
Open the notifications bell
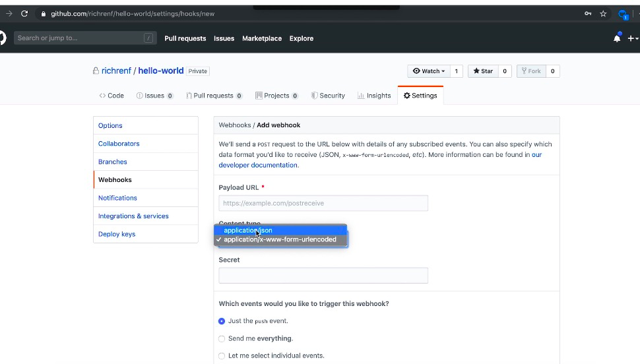(x=617, y=38)
